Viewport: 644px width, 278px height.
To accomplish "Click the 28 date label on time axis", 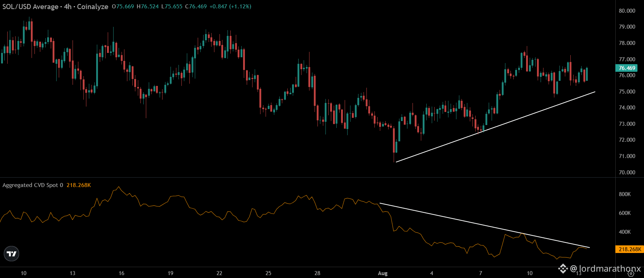I will pyautogui.click(x=317, y=273).
